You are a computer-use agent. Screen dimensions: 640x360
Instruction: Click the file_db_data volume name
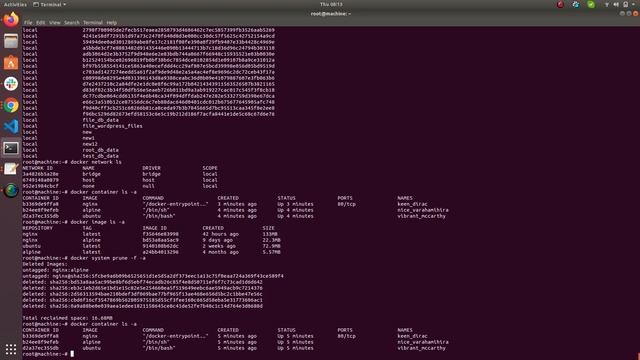pyautogui.click(x=100, y=120)
